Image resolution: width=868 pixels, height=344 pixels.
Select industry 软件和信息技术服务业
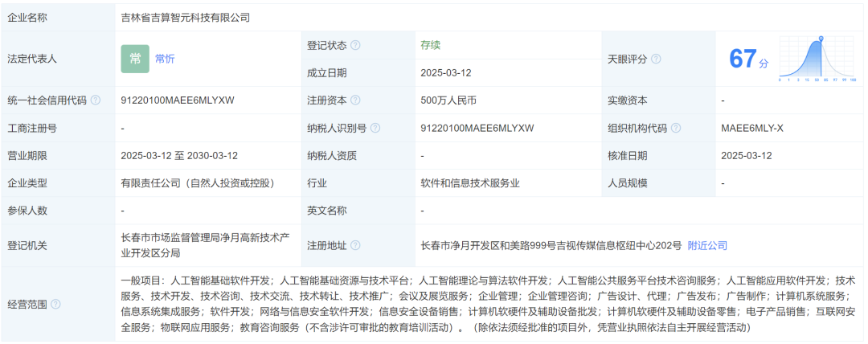coord(470,182)
